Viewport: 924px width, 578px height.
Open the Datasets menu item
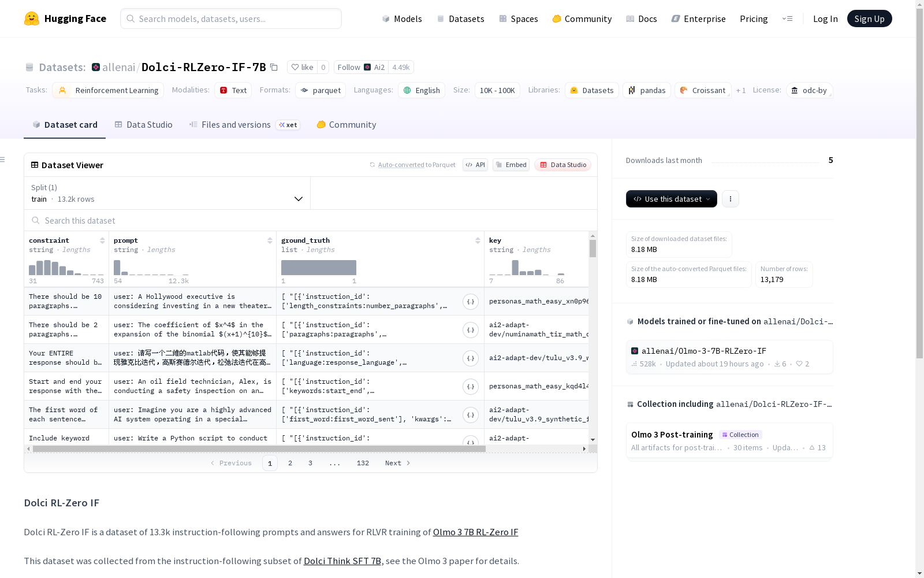tap(460, 18)
